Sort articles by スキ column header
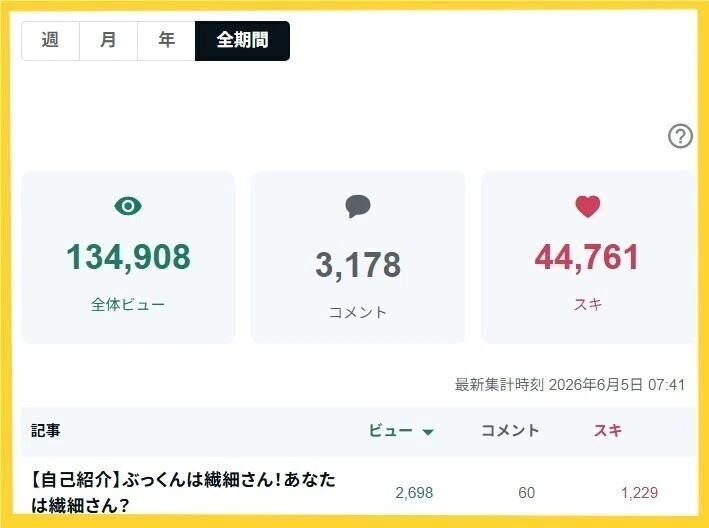Image resolution: width=709 pixels, height=528 pixels. click(x=608, y=430)
